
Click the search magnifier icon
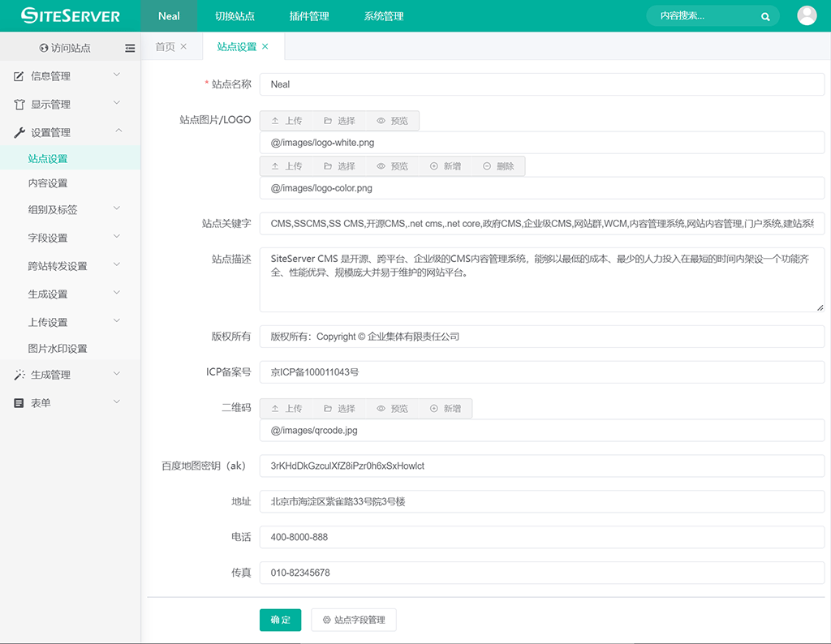[x=765, y=16]
